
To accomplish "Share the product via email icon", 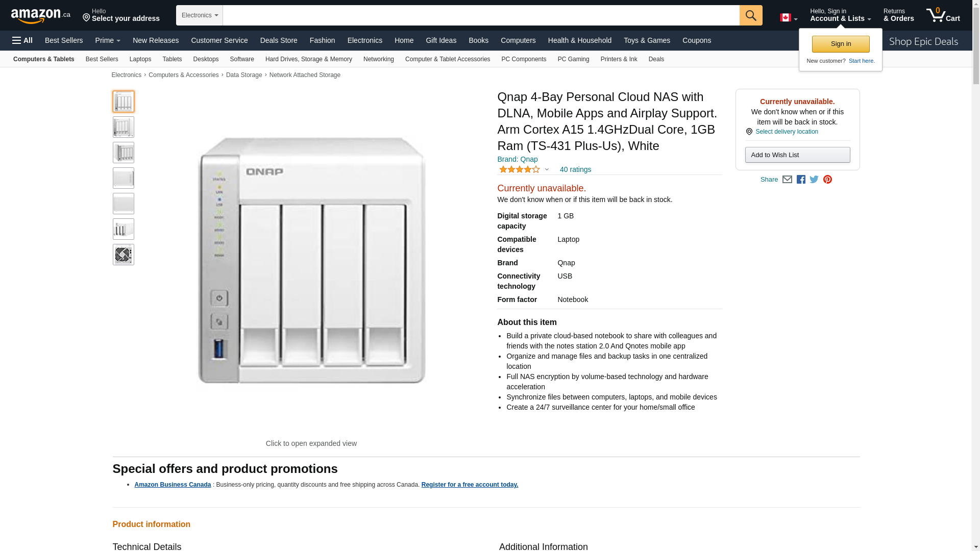I will pyautogui.click(x=787, y=180).
